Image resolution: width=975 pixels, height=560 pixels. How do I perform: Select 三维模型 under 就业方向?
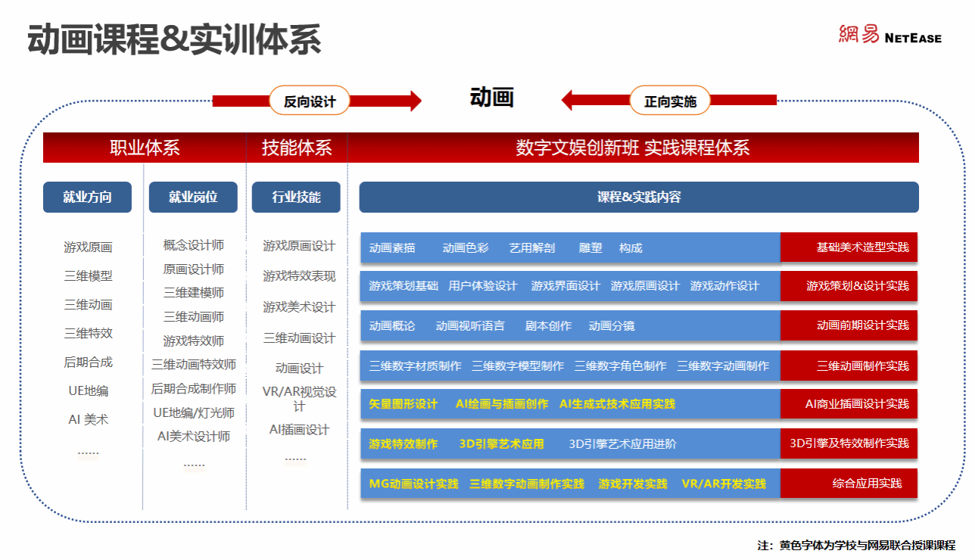(88, 276)
